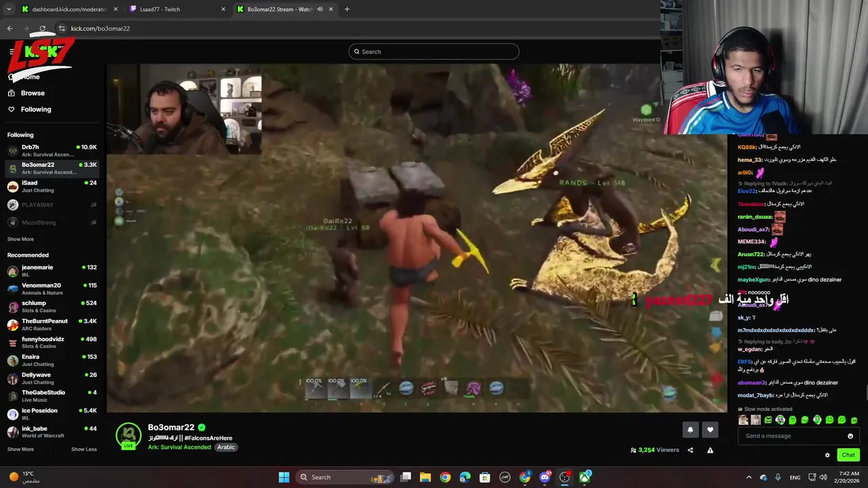This screenshot has width=868, height=488.
Task: Click username hema_33 in chat
Action: 750,160
